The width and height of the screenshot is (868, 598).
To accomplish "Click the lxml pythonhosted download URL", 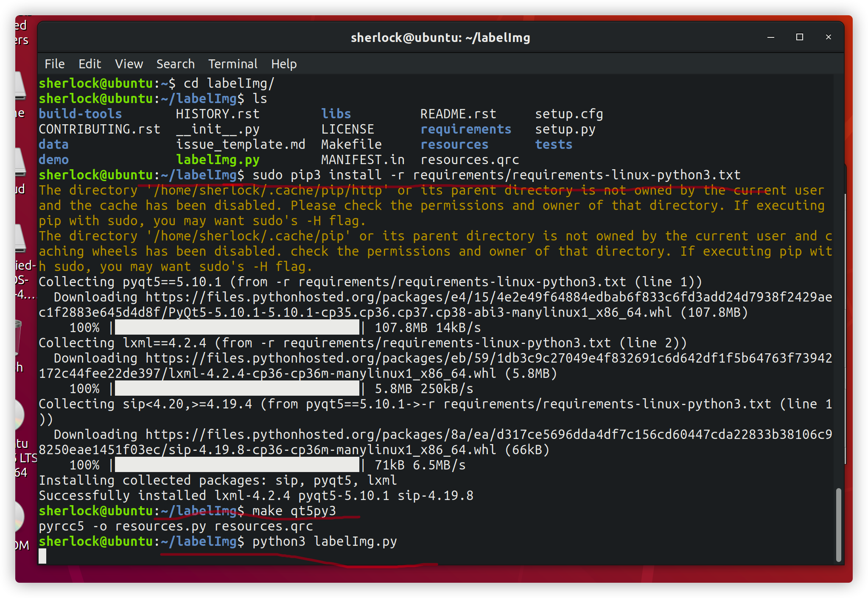I will tap(488, 358).
